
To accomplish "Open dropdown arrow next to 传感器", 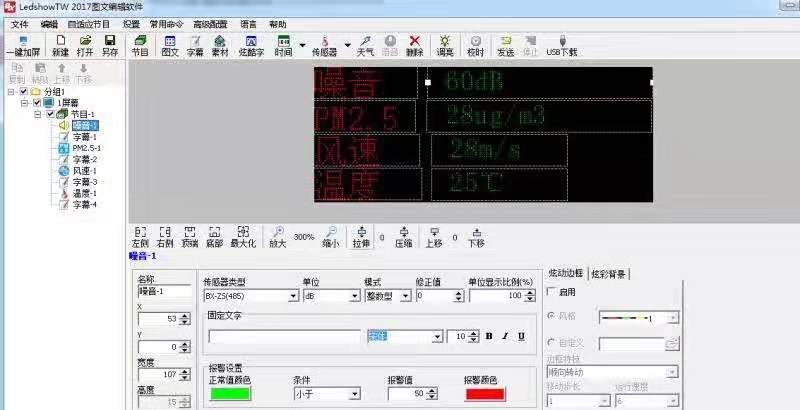I will (x=347, y=45).
